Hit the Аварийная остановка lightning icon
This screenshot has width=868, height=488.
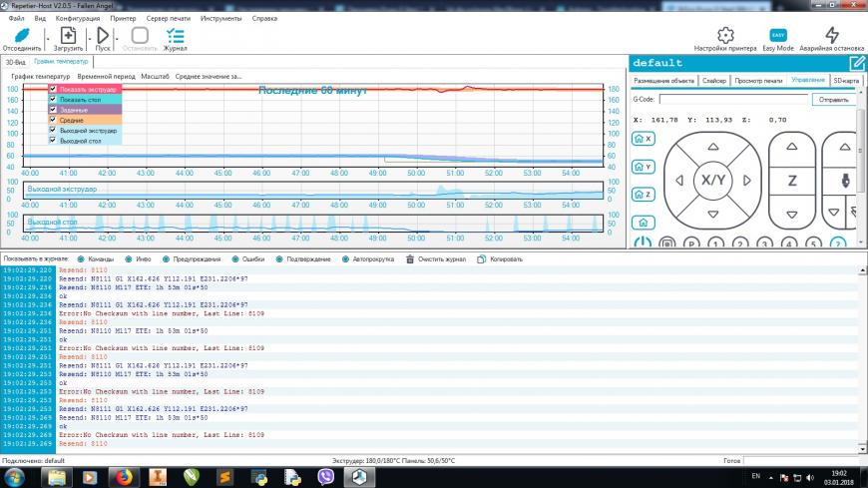click(831, 35)
